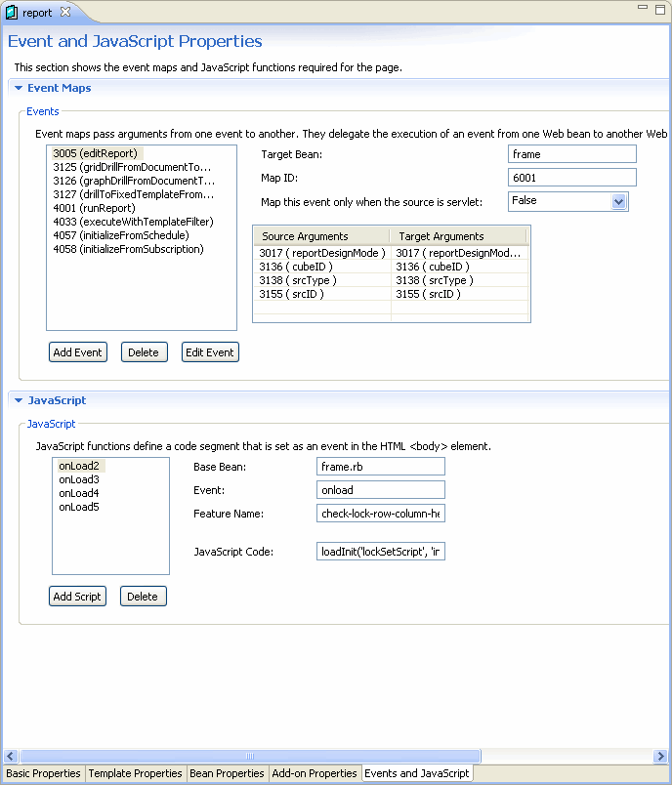Select event 3126 (graphDrillFromDocumentT...)
Viewport: 672px width, 785px height.
[x=134, y=181]
